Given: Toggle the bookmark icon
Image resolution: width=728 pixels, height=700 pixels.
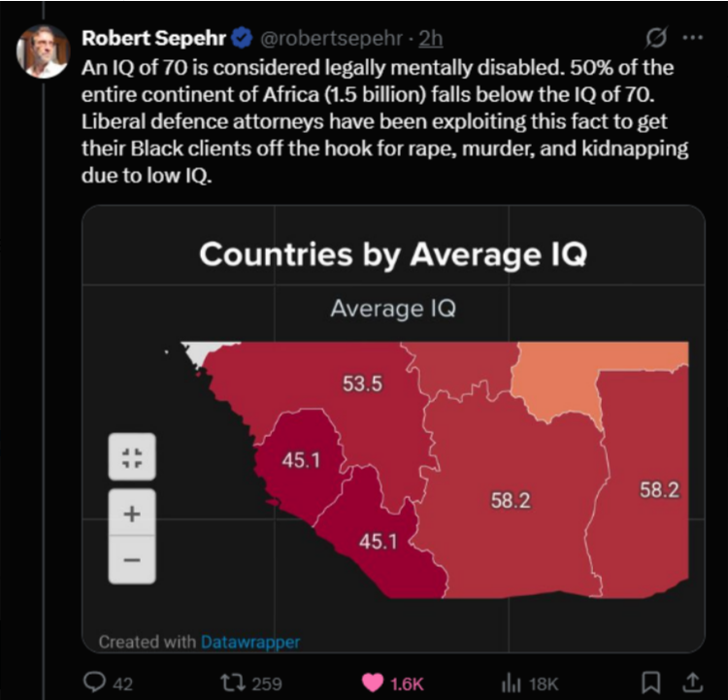Looking at the screenshot, I should (x=651, y=683).
